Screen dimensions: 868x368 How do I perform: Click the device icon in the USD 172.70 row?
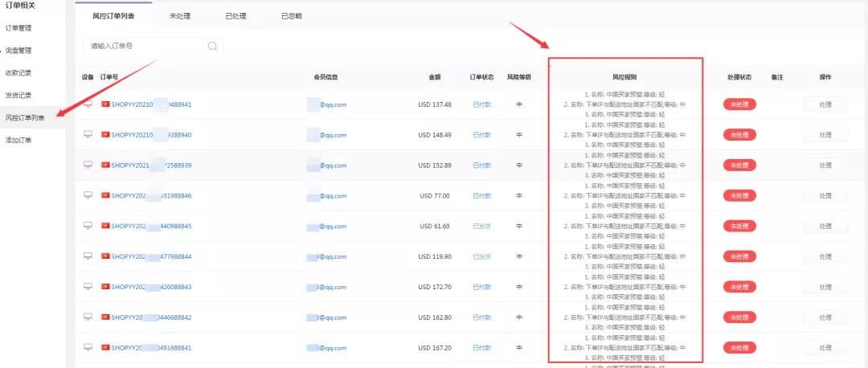point(88,287)
